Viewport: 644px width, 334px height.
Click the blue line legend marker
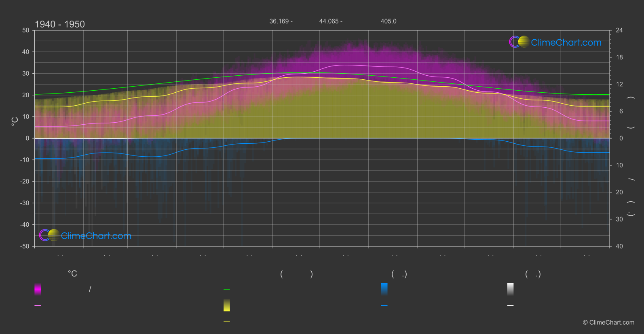(x=384, y=306)
